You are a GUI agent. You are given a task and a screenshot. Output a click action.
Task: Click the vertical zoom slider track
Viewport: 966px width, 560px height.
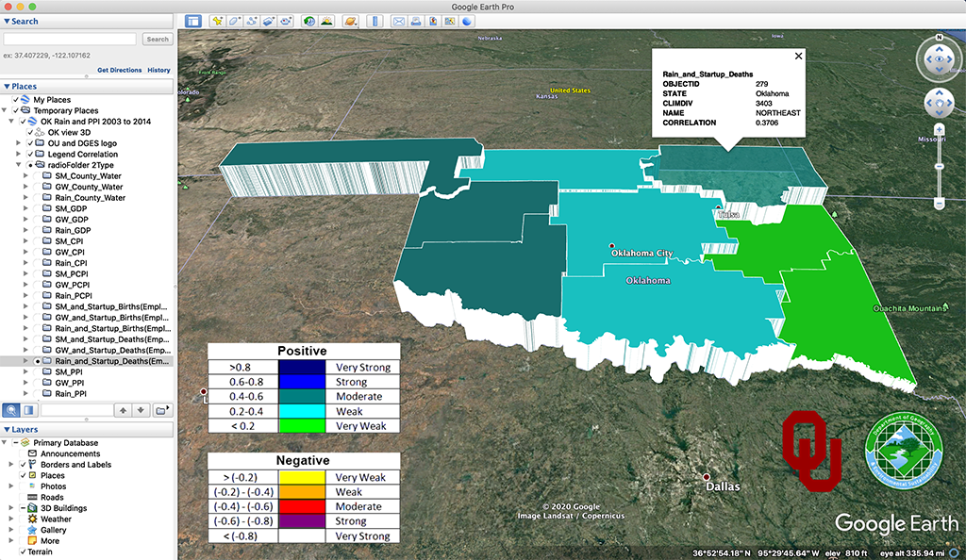(939, 166)
